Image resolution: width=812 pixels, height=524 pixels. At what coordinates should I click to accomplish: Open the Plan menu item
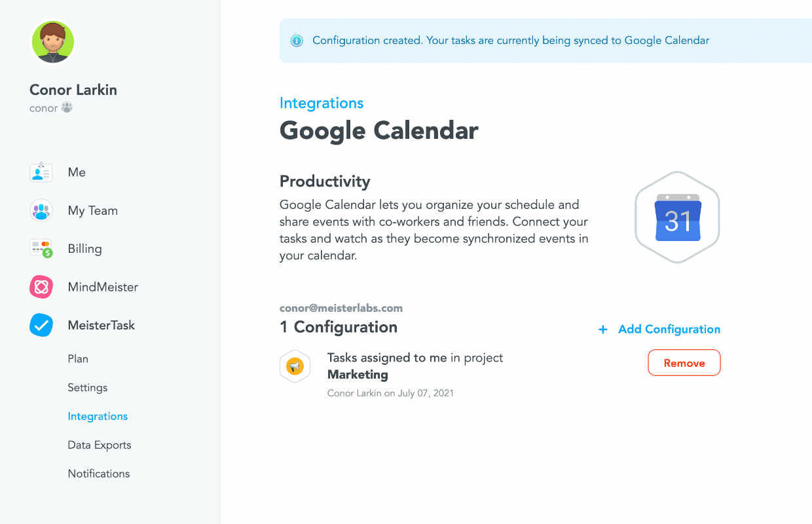[78, 358]
